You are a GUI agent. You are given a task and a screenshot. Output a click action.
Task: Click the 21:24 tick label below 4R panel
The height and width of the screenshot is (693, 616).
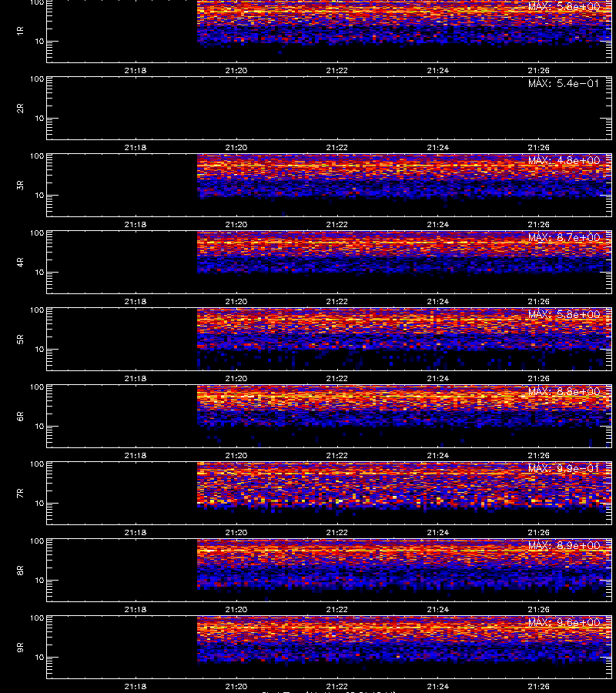pos(438,301)
